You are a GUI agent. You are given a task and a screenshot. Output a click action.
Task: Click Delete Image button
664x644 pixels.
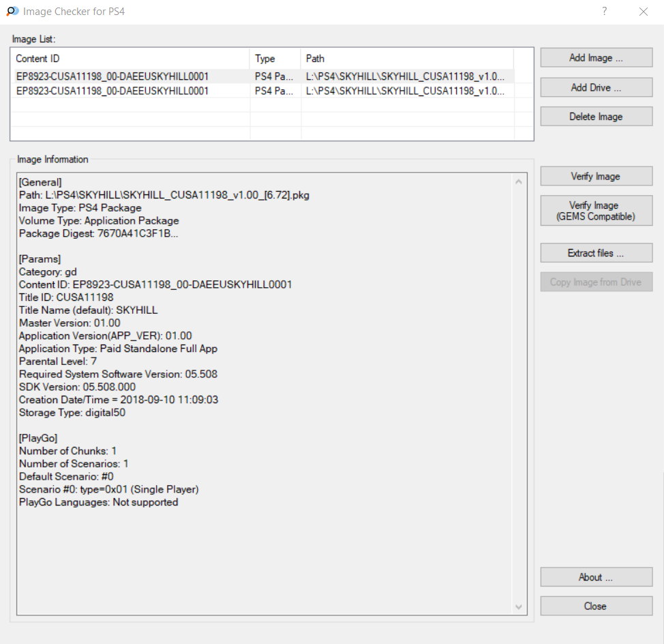click(597, 117)
